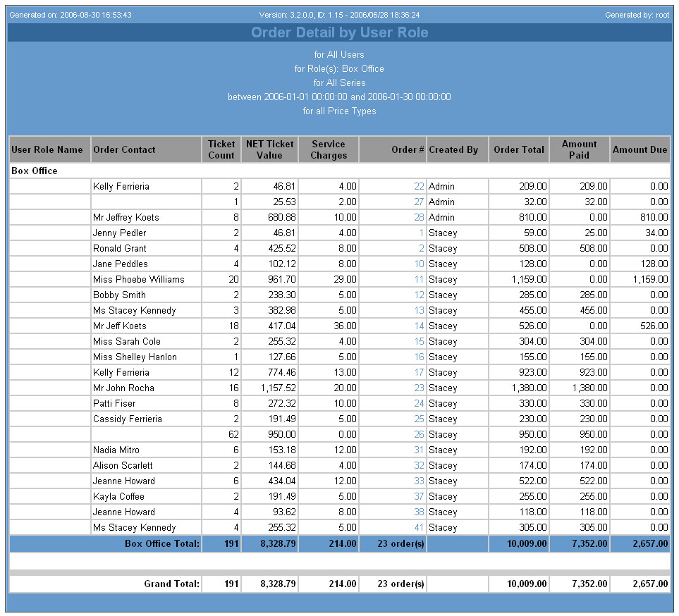Screen dimensions: 679x616
Task: Click the 810.00 amount due value
Action: point(654,218)
